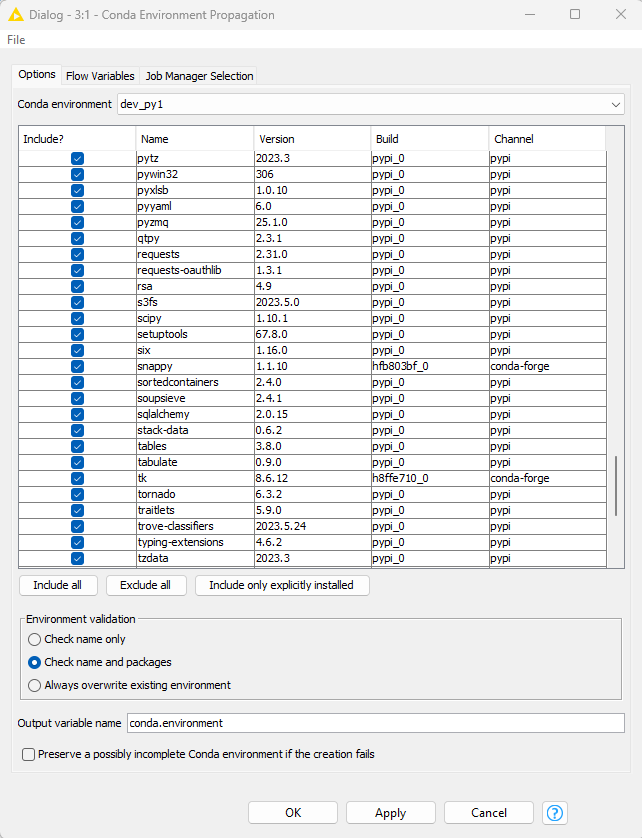Click conda-forge channel in the snappy row

tap(547, 367)
